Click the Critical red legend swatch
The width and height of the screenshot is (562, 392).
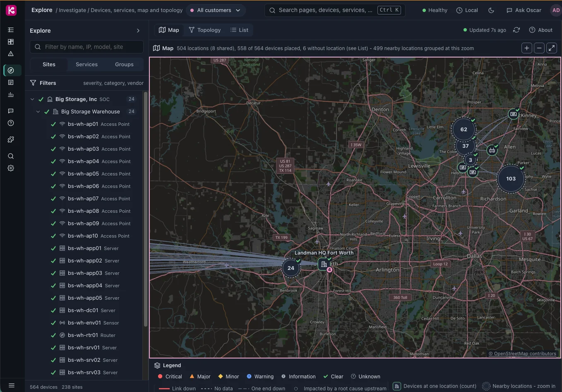tap(160, 377)
